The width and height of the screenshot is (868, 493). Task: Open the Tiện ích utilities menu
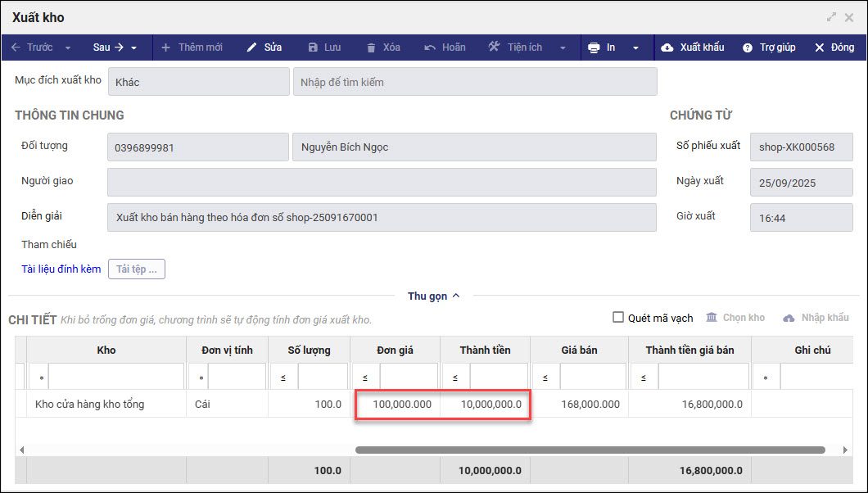(x=516, y=47)
